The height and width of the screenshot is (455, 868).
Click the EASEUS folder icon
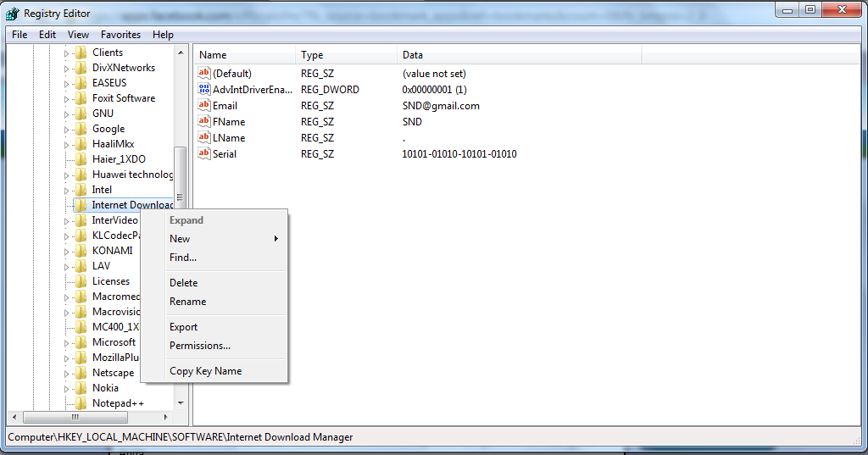pyautogui.click(x=81, y=83)
